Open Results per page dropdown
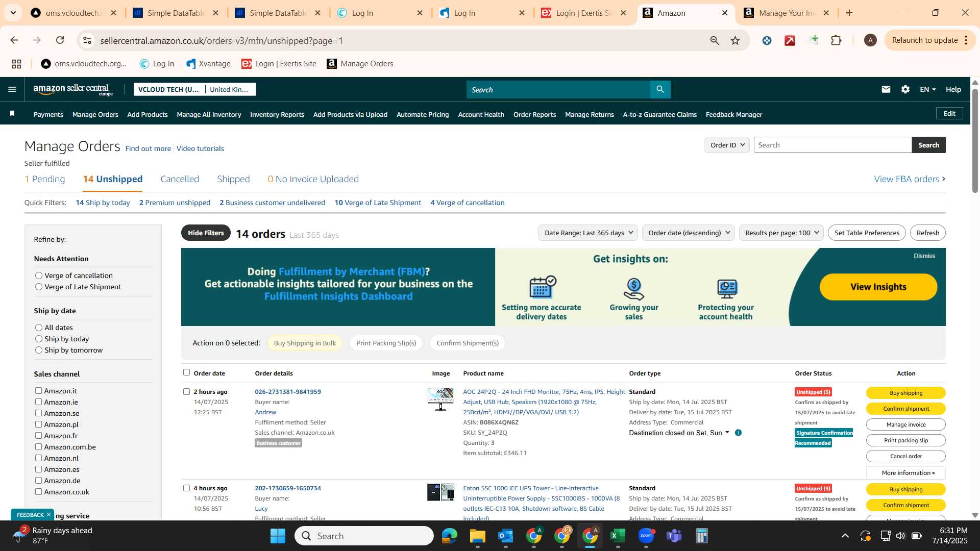Screen dimensions: 980x551 [x=781, y=233]
